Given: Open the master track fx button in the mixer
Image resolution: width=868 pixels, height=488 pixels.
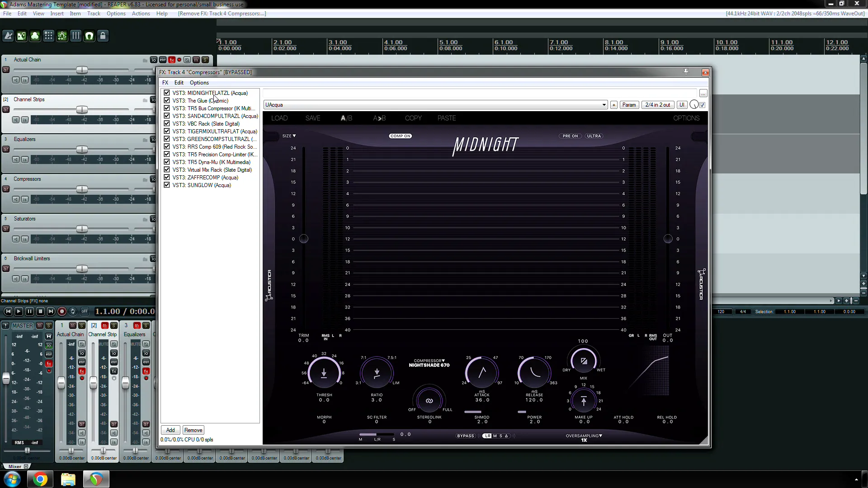Looking at the screenshot, I should [x=49, y=363].
